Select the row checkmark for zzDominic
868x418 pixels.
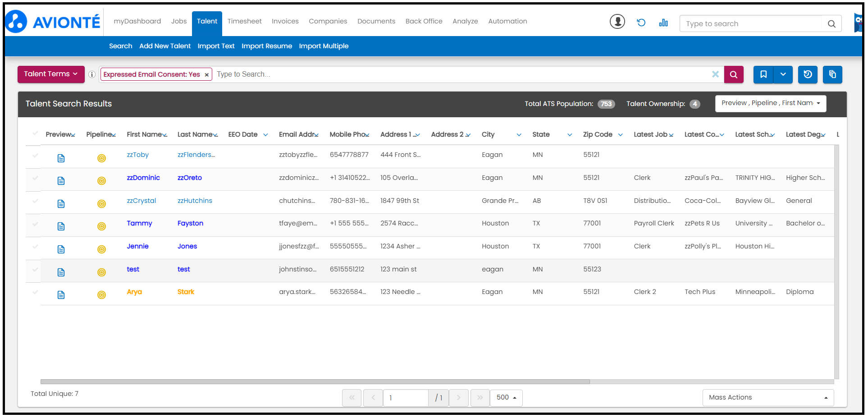click(x=35, y=178)
